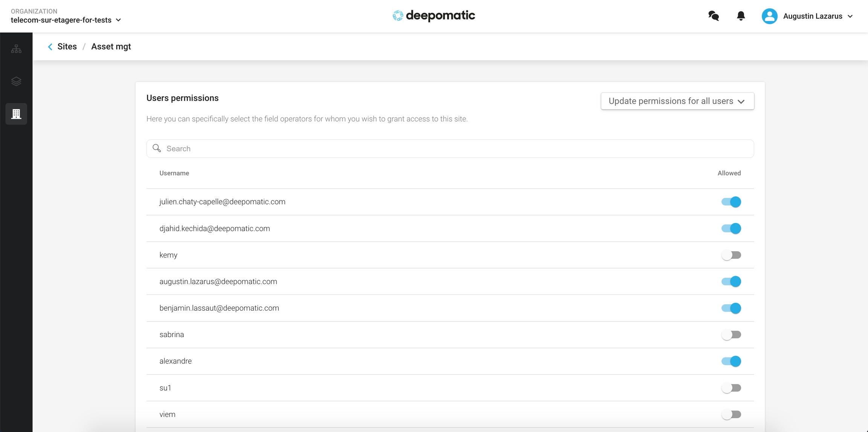868x432 pixels.
Task: Disable access for julien.chaty-capelle@deepomatic.com
Action: point(731,202)
